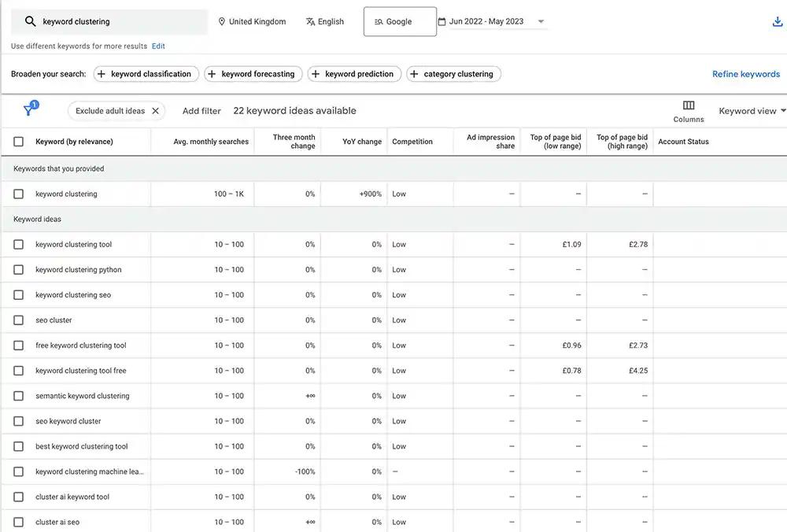The image size is (787, 532).
Task: Toggle the select-all header checkbox
Action: pos(19,142)
